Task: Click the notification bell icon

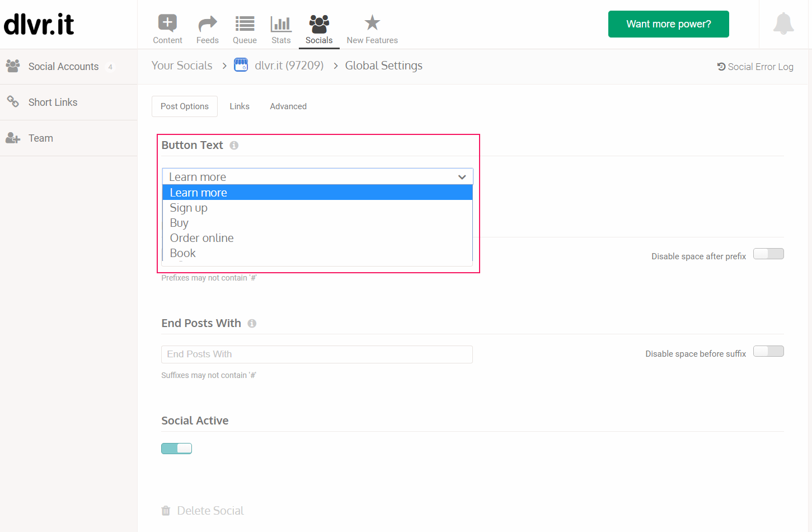Action: point(783,24)
